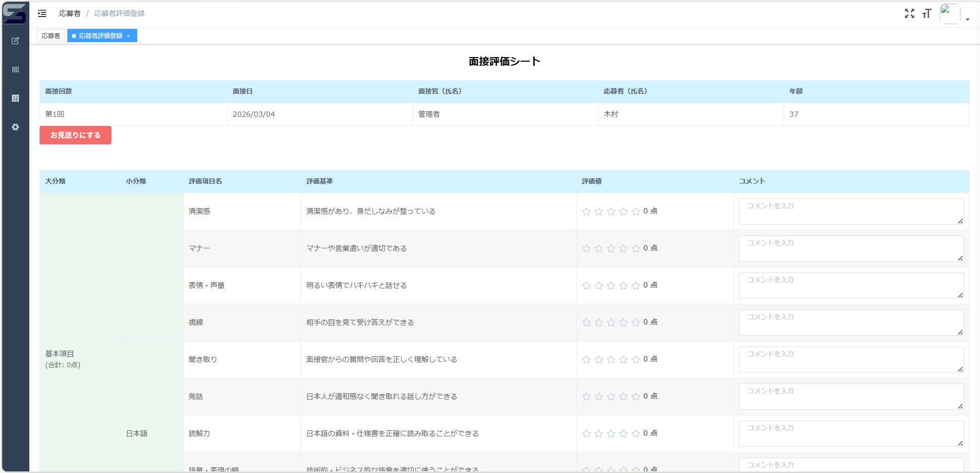980x473 pixels.
Task: Close the 応募者評価登録 tab
Action: click(x=128, y=35)
